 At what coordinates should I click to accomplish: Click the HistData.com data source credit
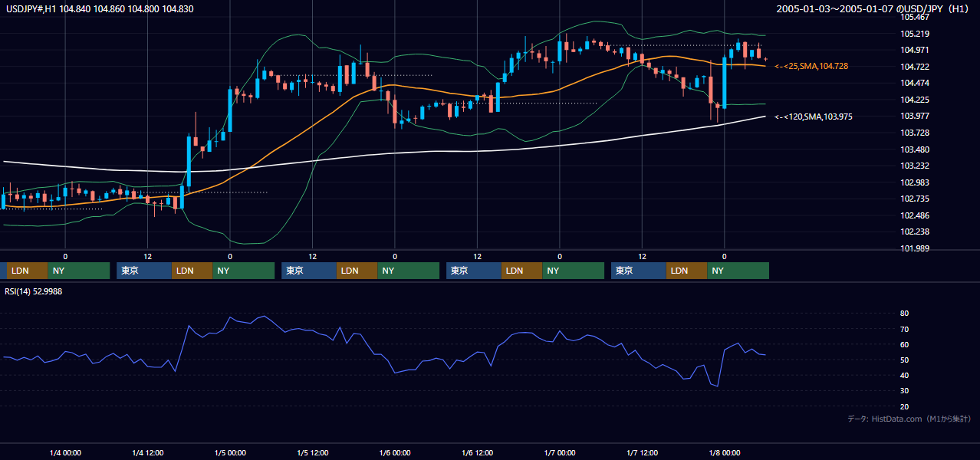point(909,419)
